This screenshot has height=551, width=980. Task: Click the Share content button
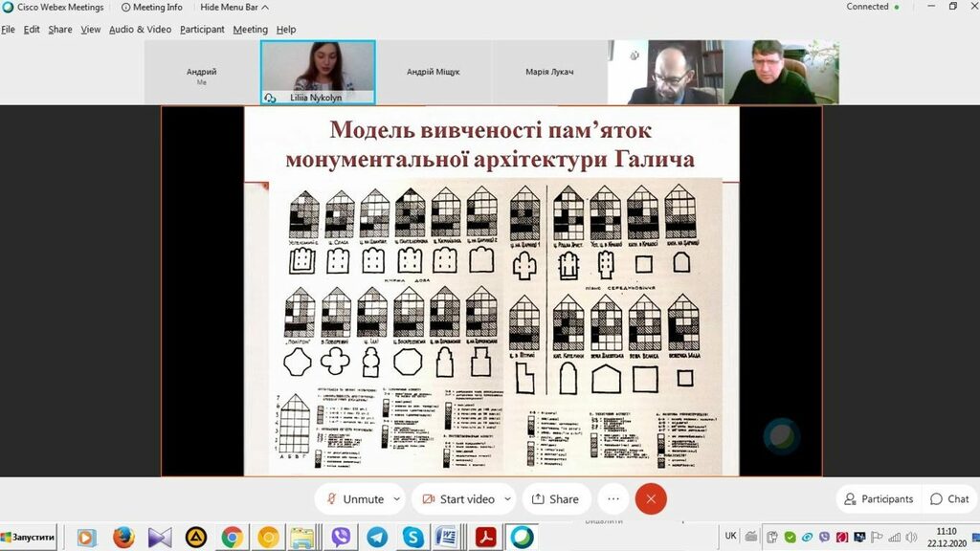click(555, 498)
